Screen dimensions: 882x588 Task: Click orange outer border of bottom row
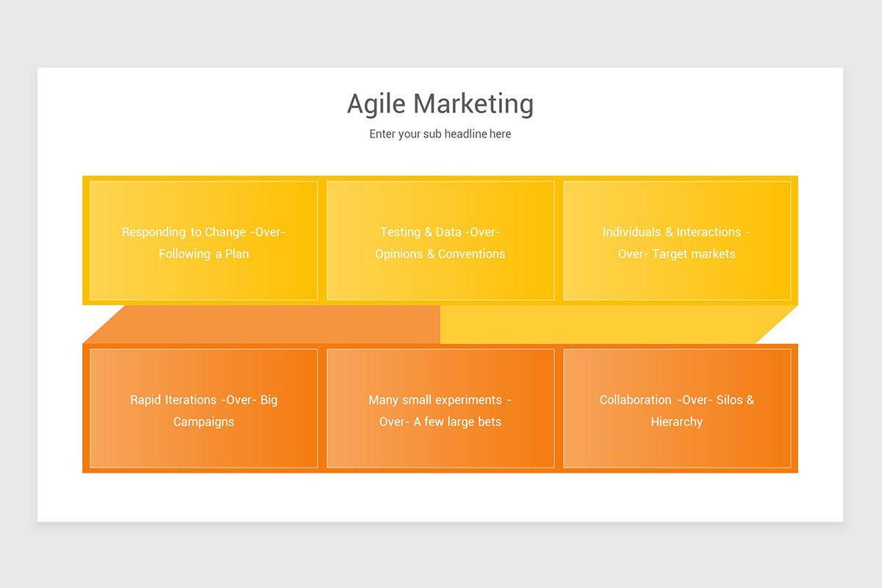pos(440,470)
